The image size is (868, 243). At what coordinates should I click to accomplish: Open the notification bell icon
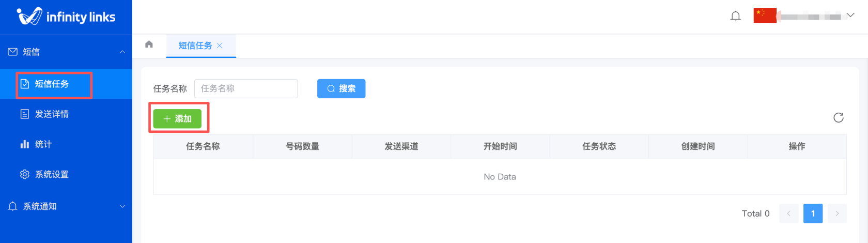click(x=735, y=16)
